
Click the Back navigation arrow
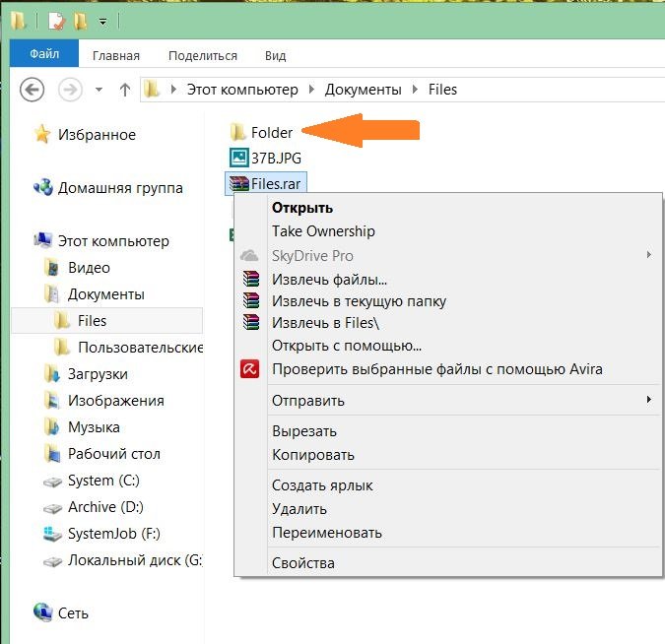[32, 90]
